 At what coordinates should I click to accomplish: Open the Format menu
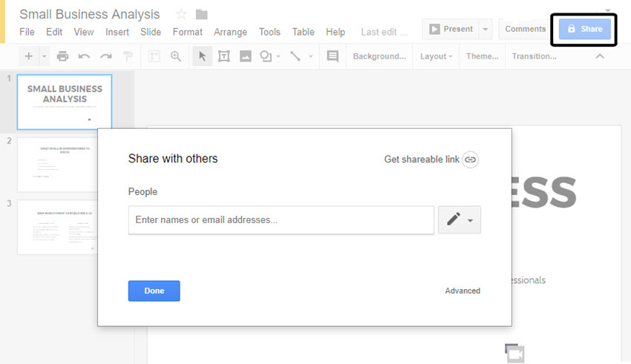click(x=188, y=32)
